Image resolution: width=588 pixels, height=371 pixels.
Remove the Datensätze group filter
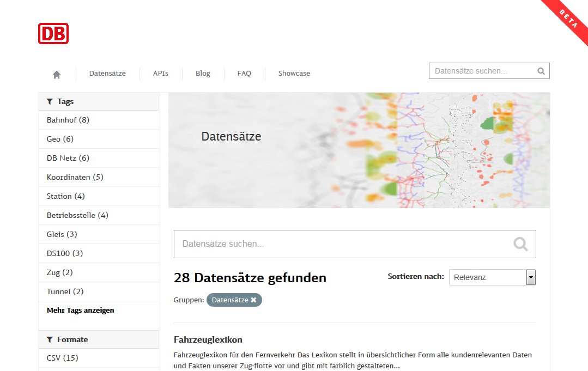(253, 300)
